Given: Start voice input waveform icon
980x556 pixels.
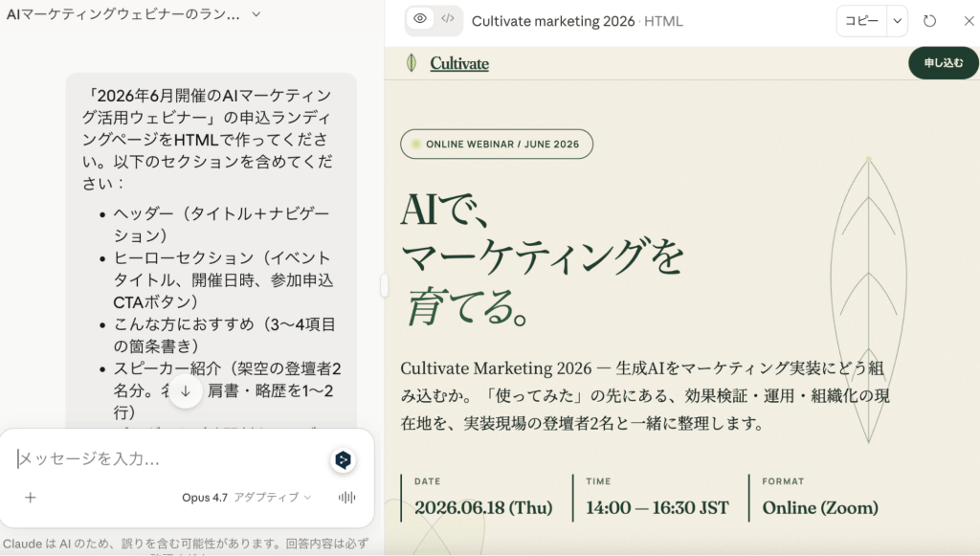Looking at the screenshot, I should click(x=346, y=498).
